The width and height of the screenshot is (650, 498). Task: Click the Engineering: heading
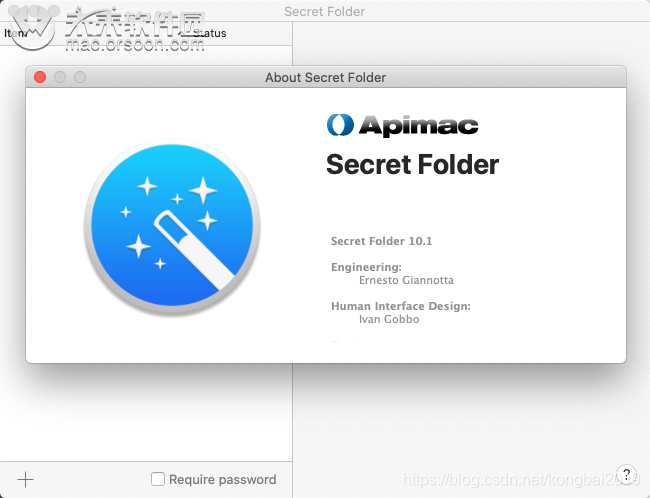(366, 267)
